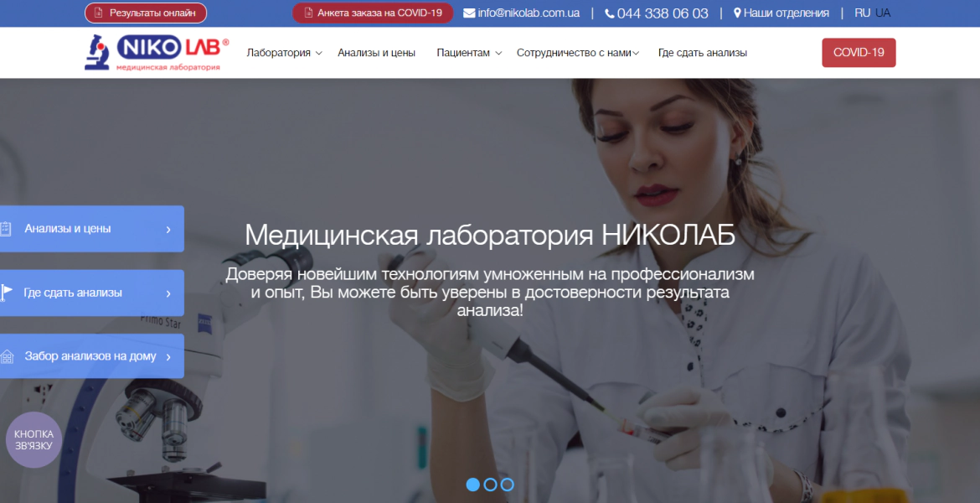The height and width of the screenshot is (503, 980).
Task: Open Анализы и цены in navigation bar
Action: coord(376,53)
